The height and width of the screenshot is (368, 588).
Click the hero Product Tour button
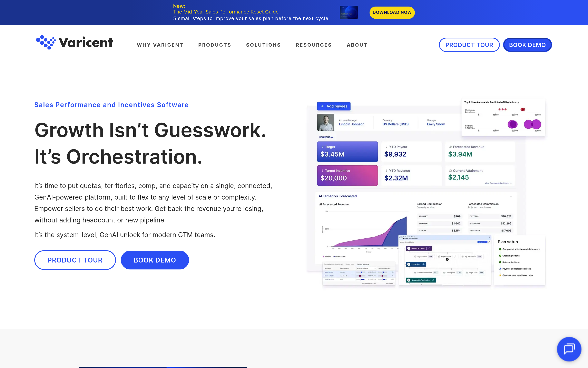point(75,260)
